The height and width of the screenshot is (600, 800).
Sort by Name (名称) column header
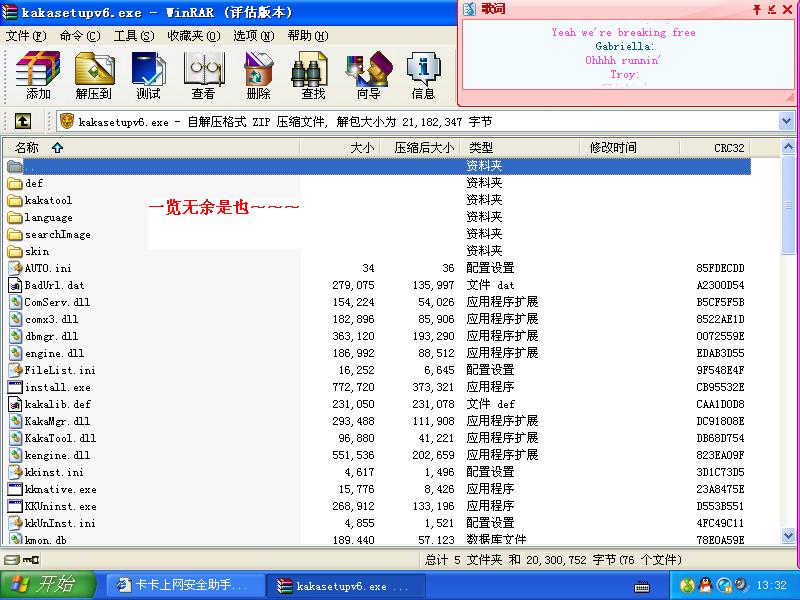(x=151, y=148)
